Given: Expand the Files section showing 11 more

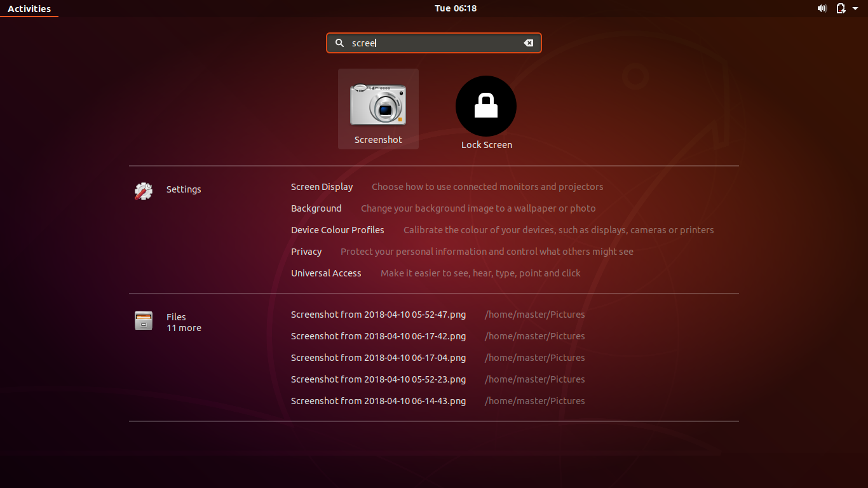Looking at the screenshot, I should coord(184,328).
